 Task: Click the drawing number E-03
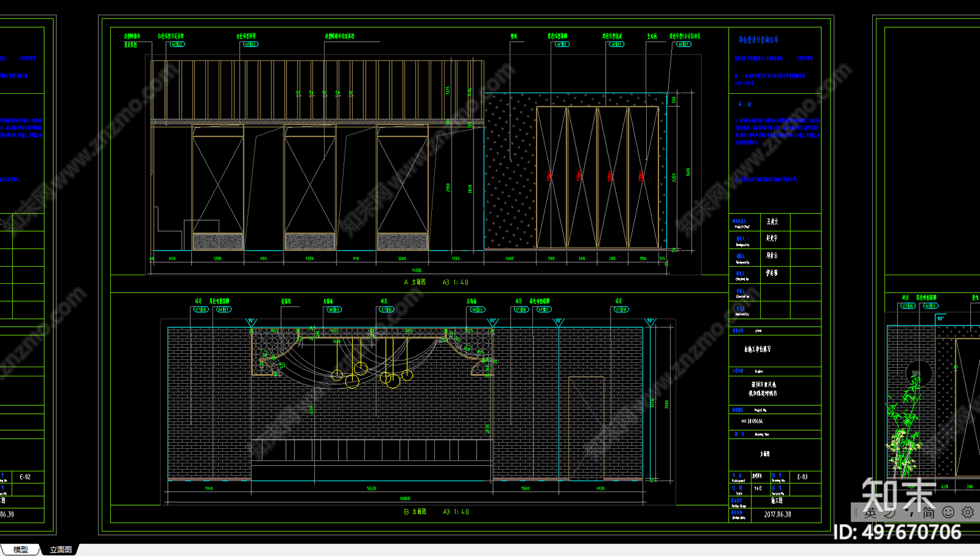802,476
